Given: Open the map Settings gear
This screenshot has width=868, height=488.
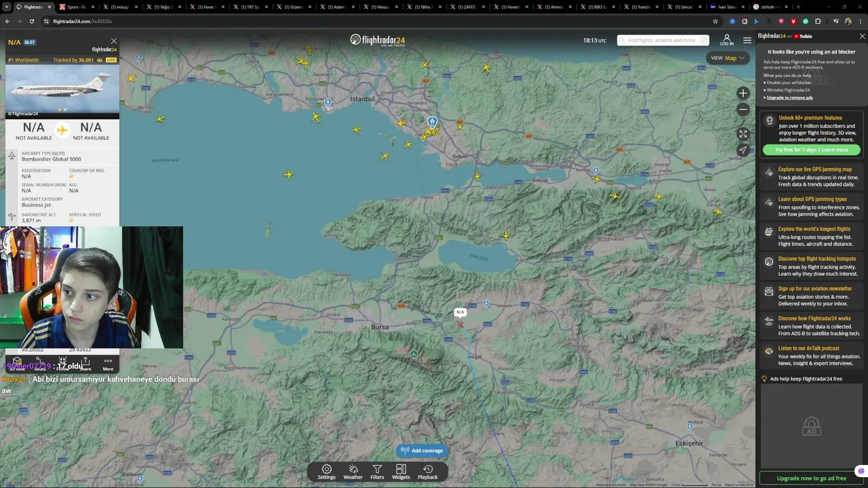Looking at the screenshot, I should 326,472.
